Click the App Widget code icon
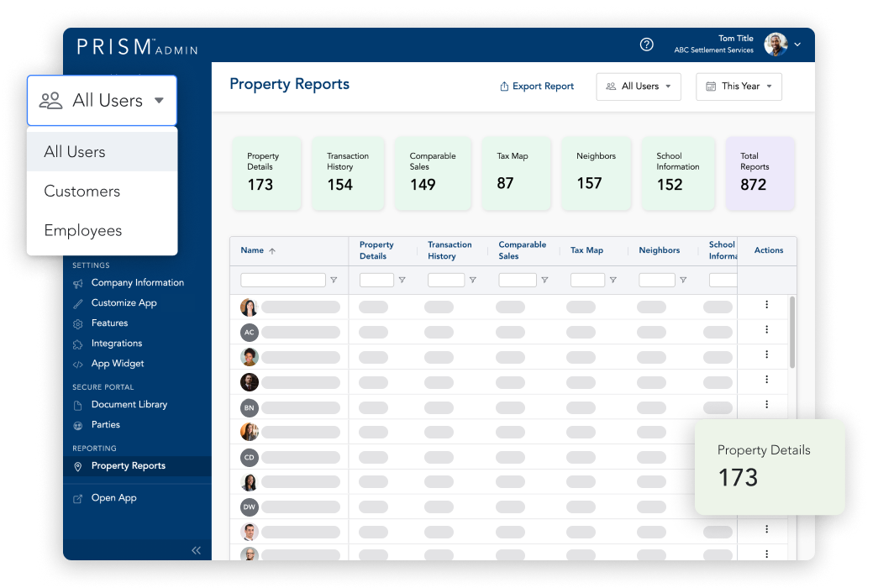This screenshot has width=878, height=588. (78, 365)
